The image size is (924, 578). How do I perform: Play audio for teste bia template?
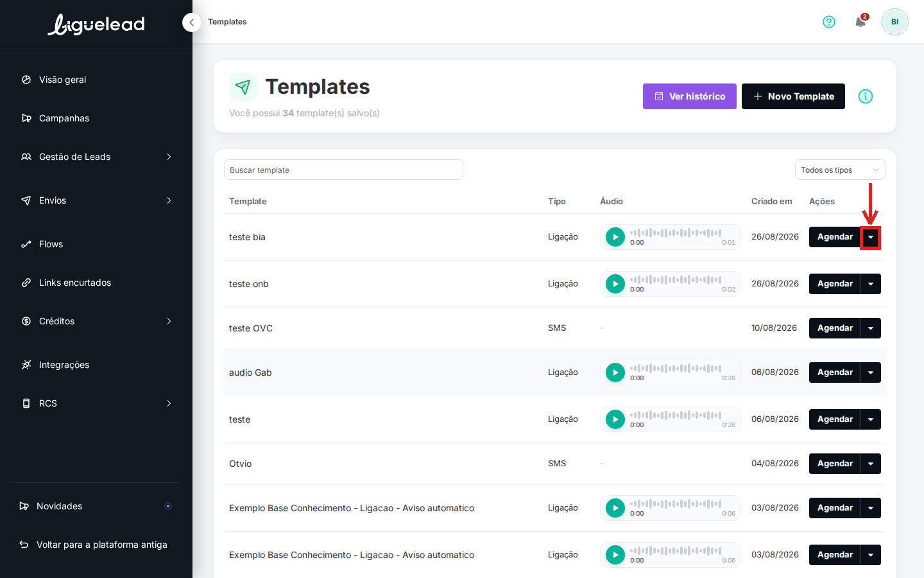click(x=615, y=237)
